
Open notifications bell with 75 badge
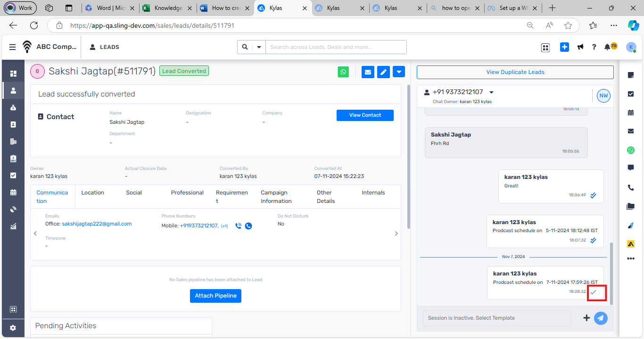click(610, 47)
